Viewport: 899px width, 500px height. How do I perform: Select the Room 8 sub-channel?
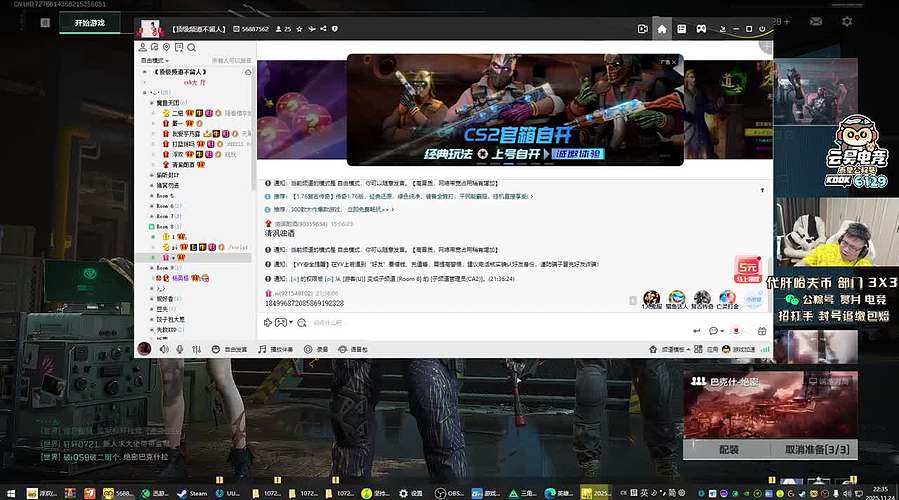point(166,226)
